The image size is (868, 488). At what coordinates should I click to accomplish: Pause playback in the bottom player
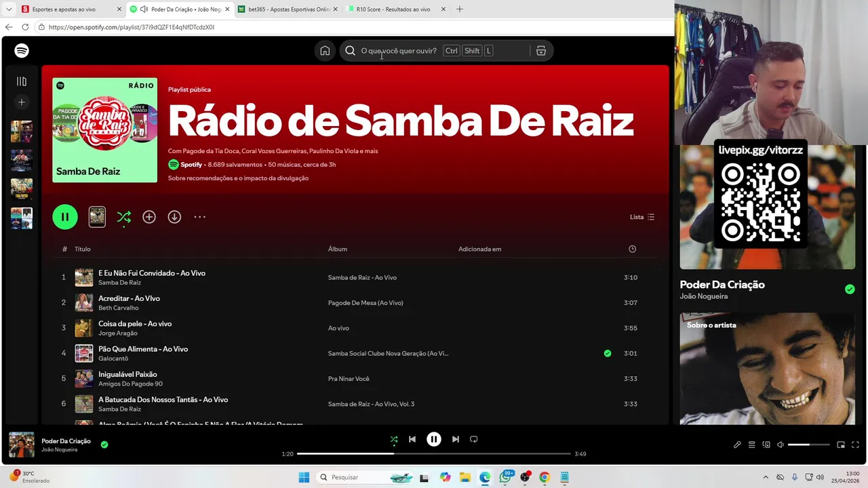434,439
